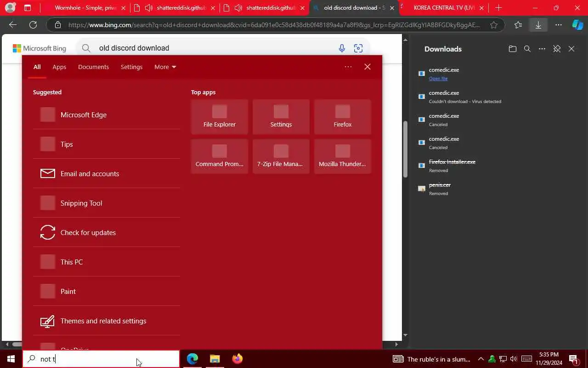Switch to the KOREA CENTRAL TV tab

click(x=443, y=8)
